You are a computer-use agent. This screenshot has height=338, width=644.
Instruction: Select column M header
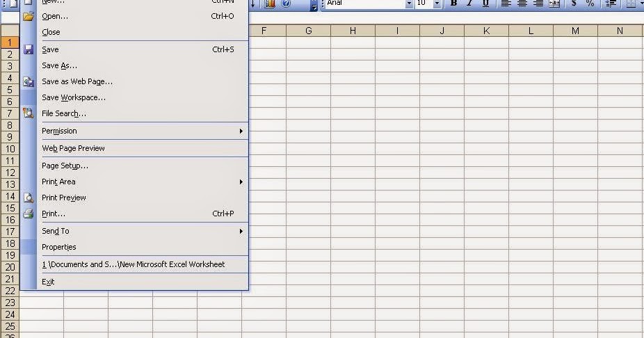click(575, 31)
